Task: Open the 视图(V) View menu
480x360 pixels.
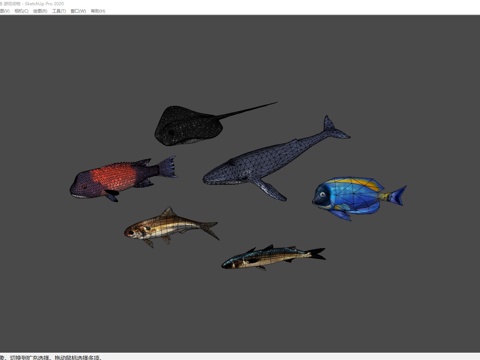Action: click(4, 11)
